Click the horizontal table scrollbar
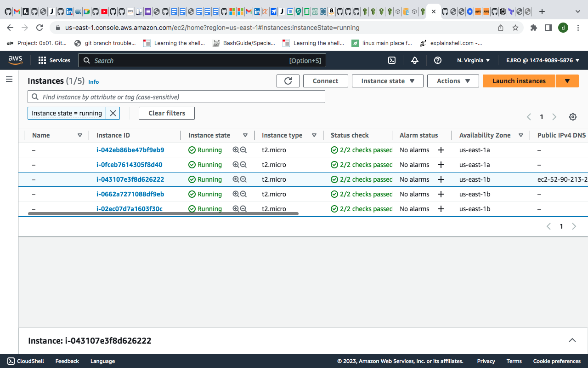The width and height of the screenshot is (588, 368). pos(163,213)
